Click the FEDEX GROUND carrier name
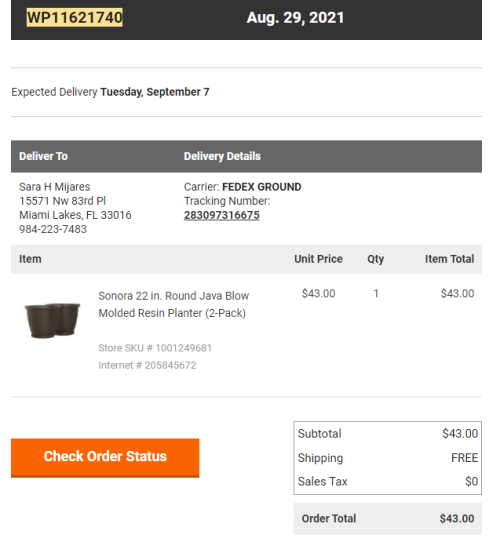This screenshot has height=542, width=500. coord(262,187)
